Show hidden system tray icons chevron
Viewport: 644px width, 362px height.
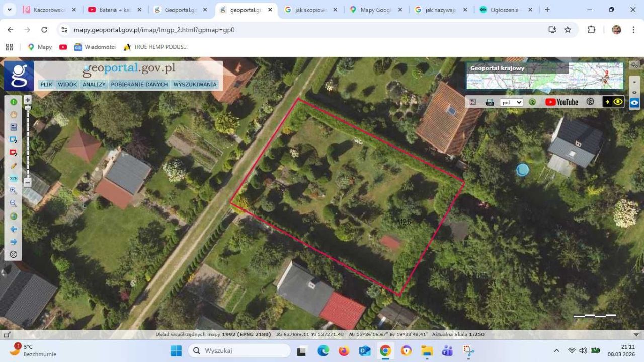click(x=556, y=351)
